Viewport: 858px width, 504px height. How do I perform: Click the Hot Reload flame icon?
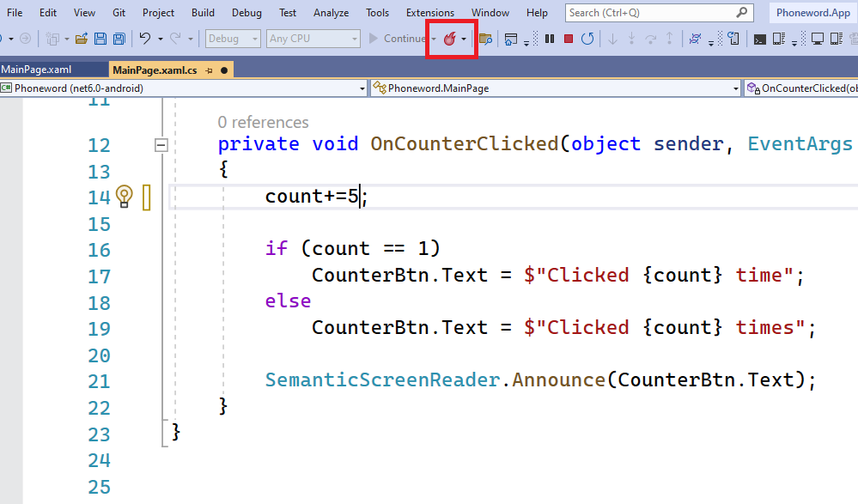449,39
